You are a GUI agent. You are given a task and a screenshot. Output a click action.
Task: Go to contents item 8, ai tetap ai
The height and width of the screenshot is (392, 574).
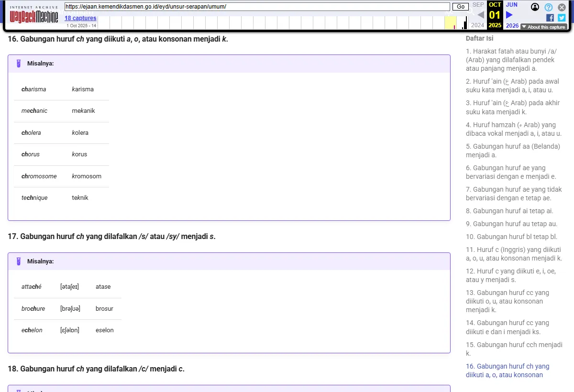coord(509,211)
